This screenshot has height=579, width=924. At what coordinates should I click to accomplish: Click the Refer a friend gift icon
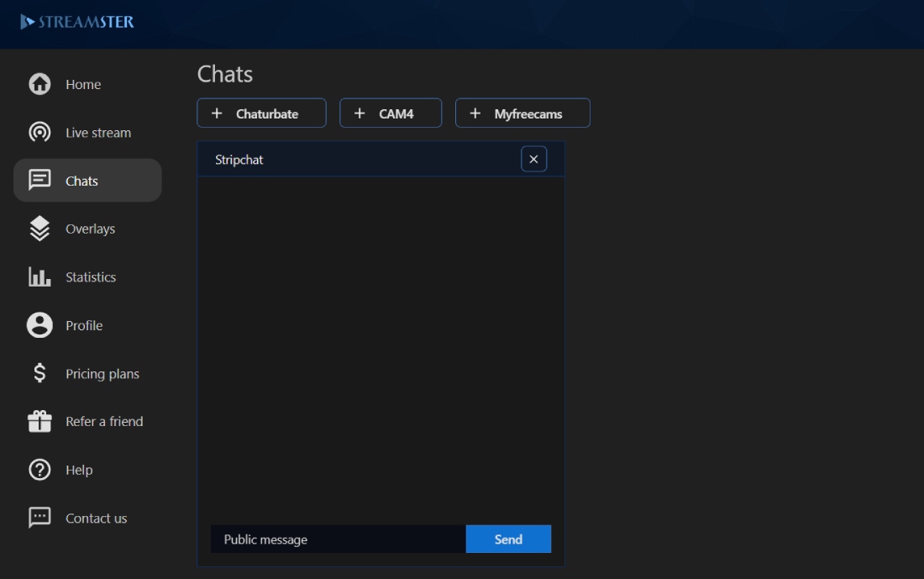40,421
